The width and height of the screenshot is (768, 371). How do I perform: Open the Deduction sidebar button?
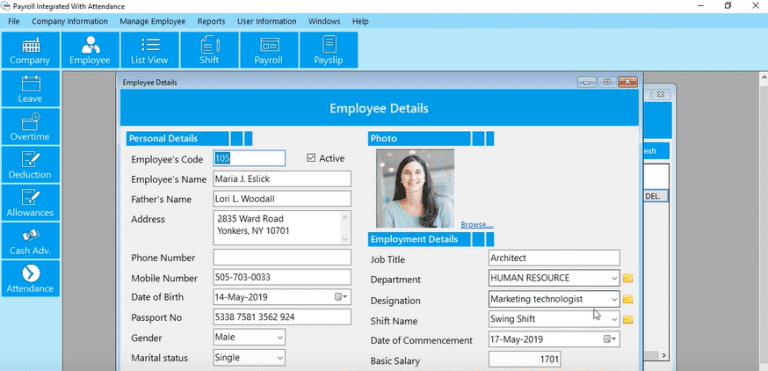(30, 164)
